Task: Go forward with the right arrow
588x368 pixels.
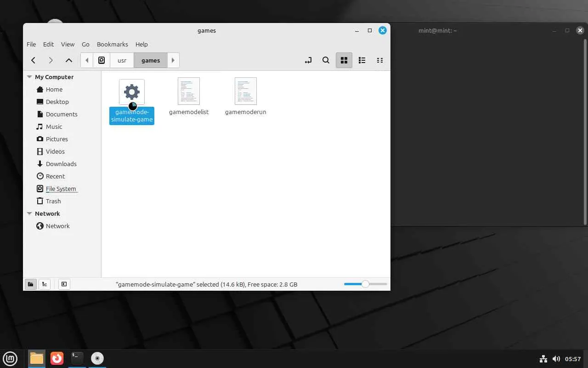Action: pos(51,60)
